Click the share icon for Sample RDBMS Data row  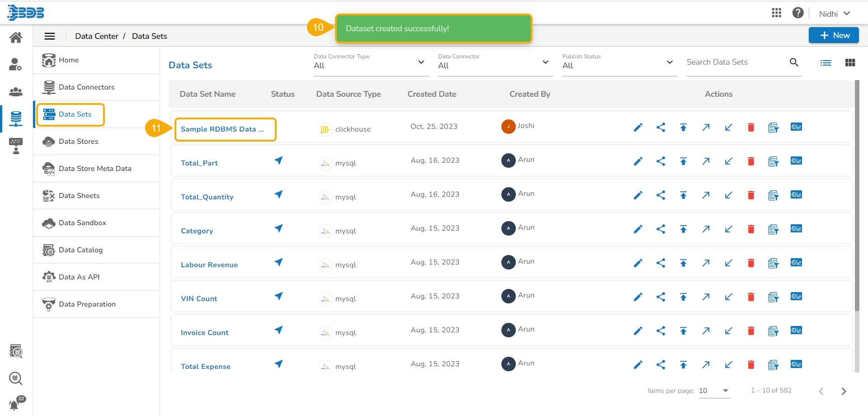click(660, 128)
